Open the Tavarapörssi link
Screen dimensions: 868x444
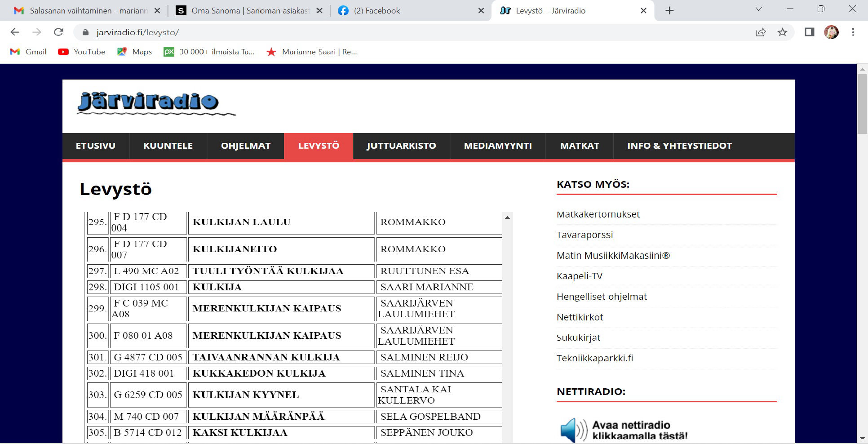tap(585, 235)
